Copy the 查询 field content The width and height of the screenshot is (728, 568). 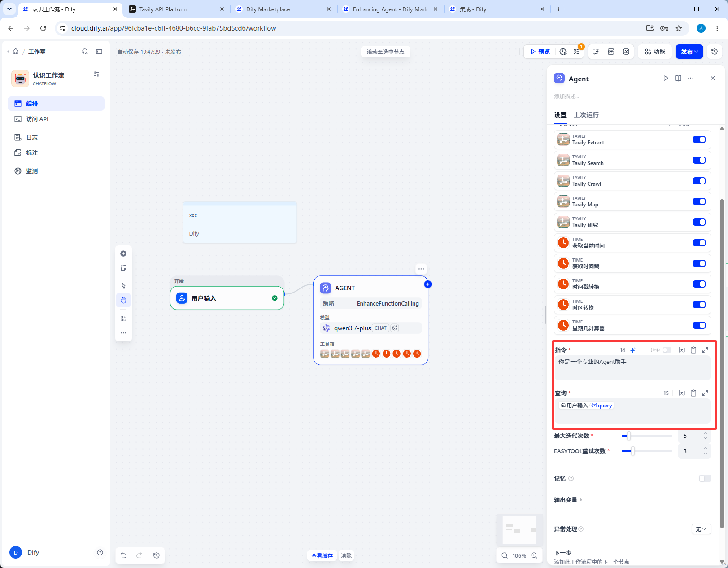[x=693, y=393]
